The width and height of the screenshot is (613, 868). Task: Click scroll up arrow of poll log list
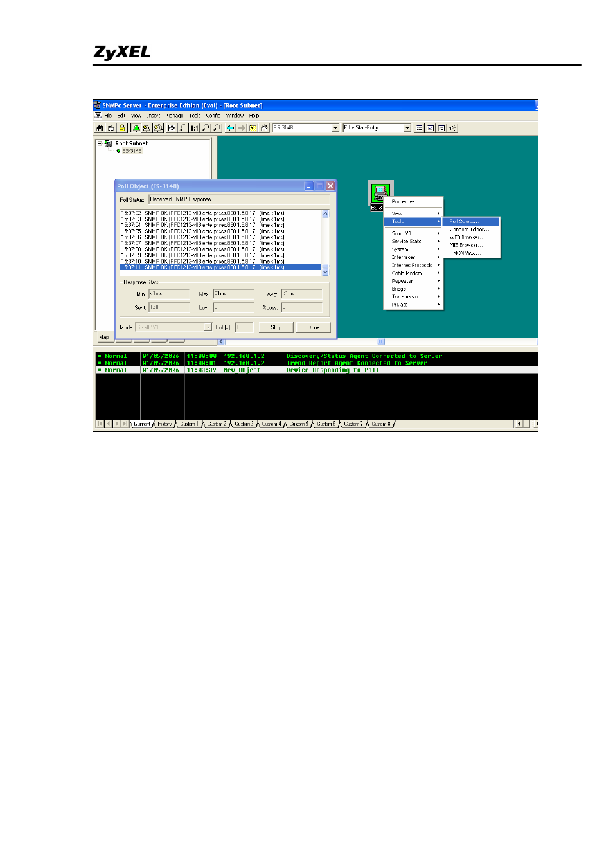click(325, 213)
